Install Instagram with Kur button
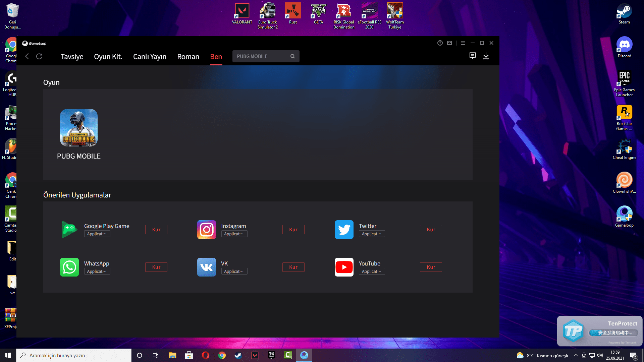 tap(293, 230)
